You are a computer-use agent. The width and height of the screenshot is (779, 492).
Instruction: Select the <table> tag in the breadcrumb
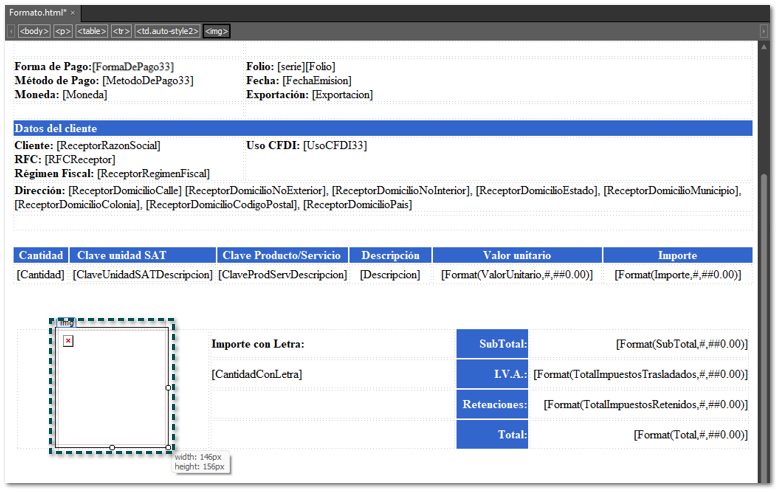(92, 31)
